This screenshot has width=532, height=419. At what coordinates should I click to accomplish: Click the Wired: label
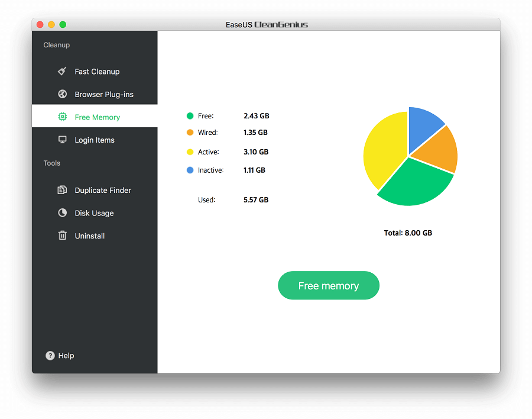(207, 132)
